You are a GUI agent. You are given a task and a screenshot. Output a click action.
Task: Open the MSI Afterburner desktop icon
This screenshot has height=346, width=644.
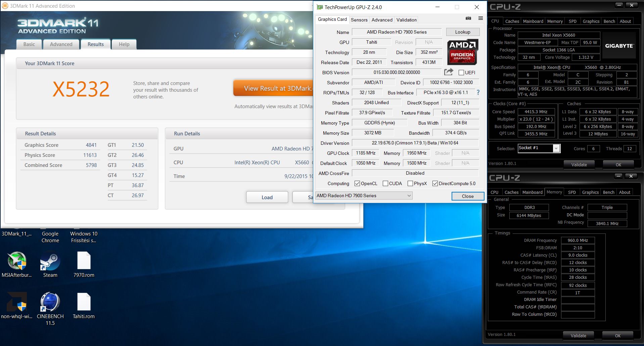pos(17,261)
